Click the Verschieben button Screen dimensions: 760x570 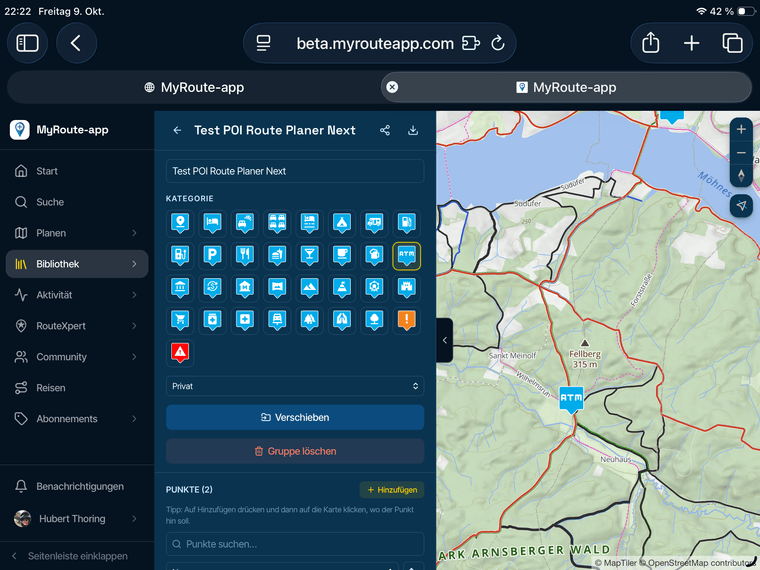pos(295,417)
